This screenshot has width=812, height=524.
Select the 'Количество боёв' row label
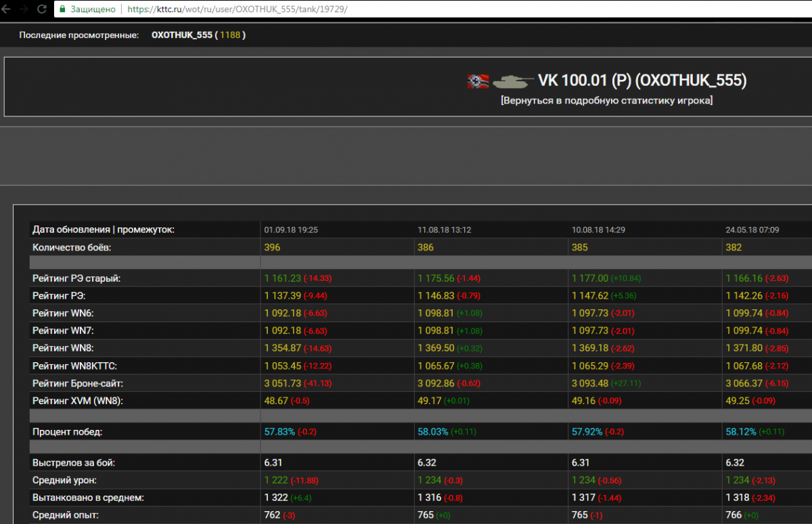click(x=72, y=247)
